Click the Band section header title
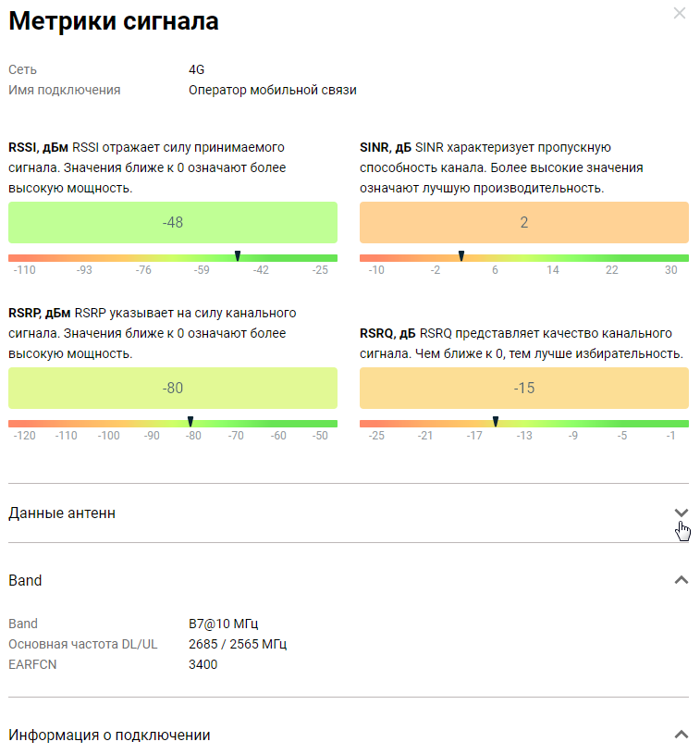The image size is (700, 754). (25, 580)
